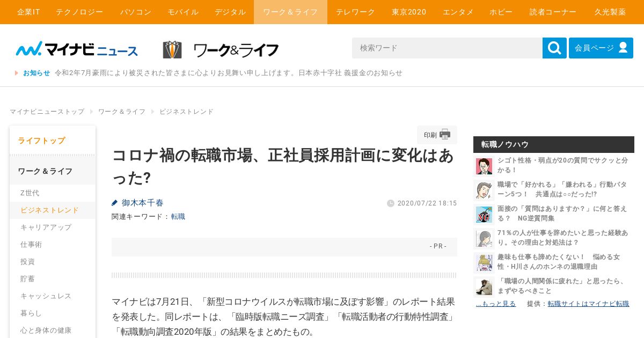Click the Work & Life section logo

point(221,50)
